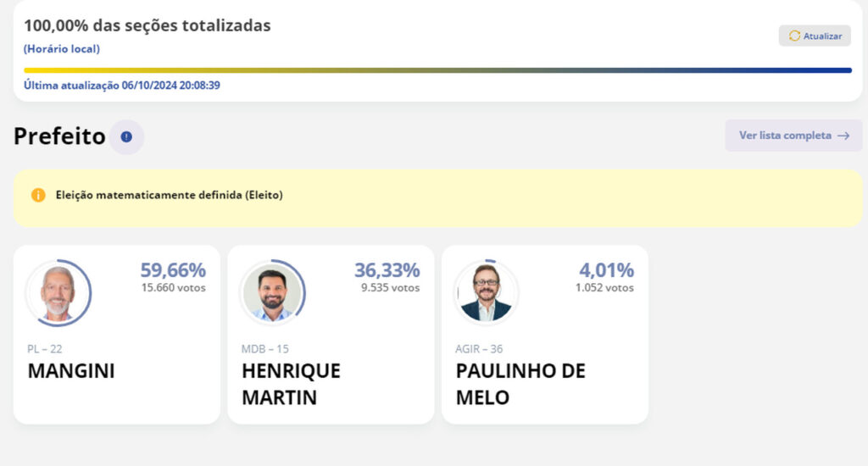The image size is (868, 466).
Task: Click the blue info icon next to Prefeito
Action: tap(126, 136)
